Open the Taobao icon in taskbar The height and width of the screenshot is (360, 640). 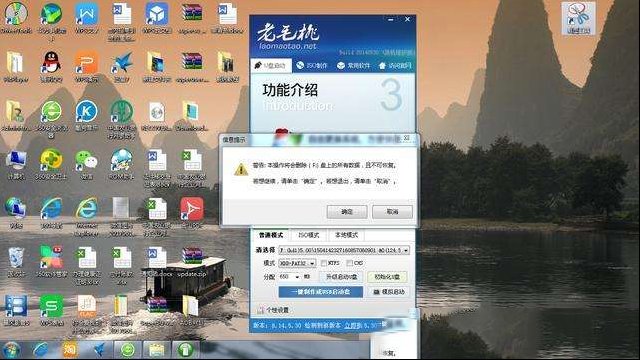(70, 350)
